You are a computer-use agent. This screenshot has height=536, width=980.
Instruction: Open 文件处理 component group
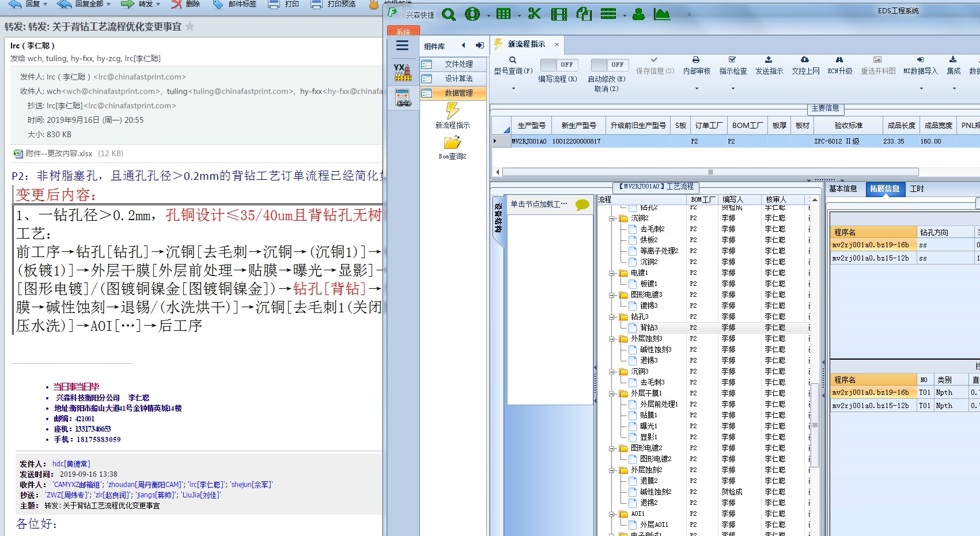[x=453, y=64]
